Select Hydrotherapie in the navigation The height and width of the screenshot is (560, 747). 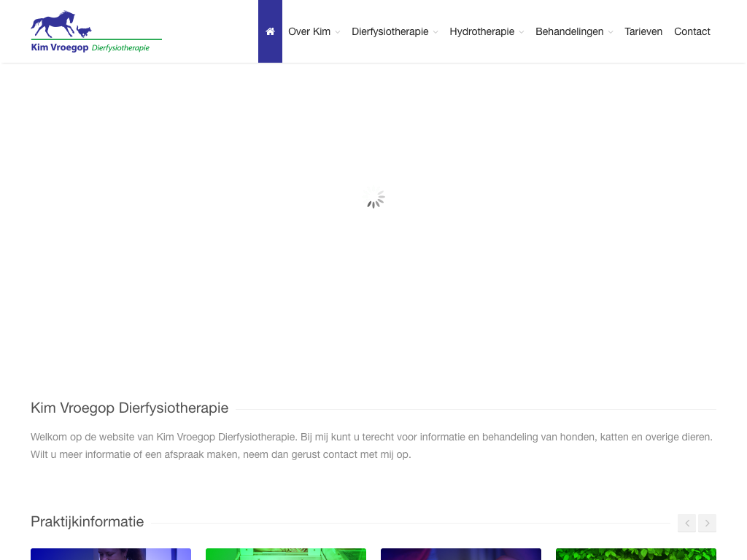click(x=481, y=31)
